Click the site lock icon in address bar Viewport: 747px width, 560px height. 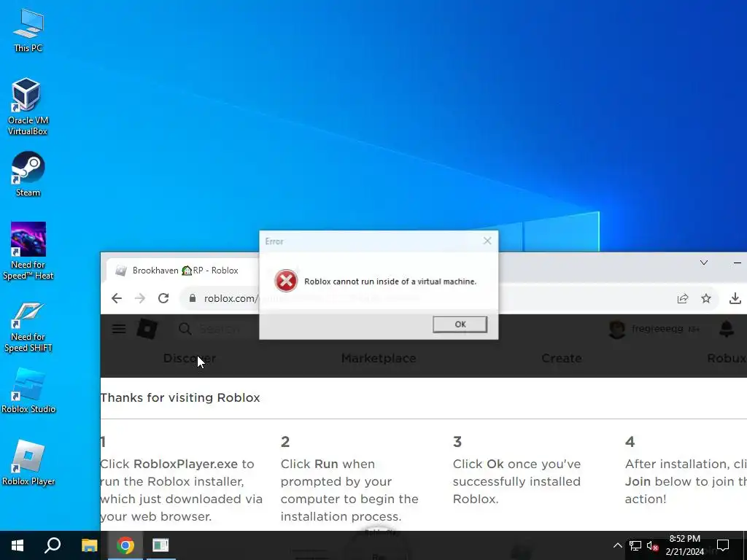coord(193,298)
